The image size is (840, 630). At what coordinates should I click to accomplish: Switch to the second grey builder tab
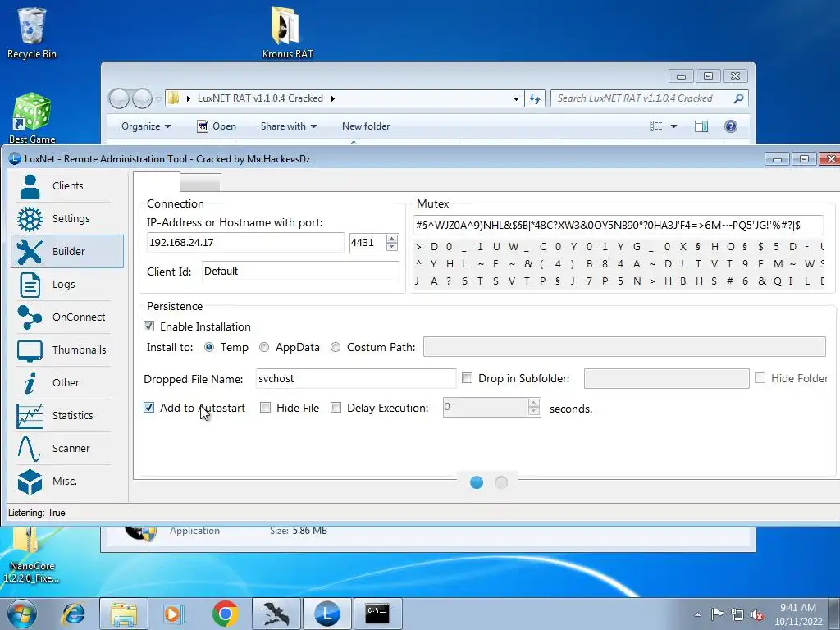(200, 182)
